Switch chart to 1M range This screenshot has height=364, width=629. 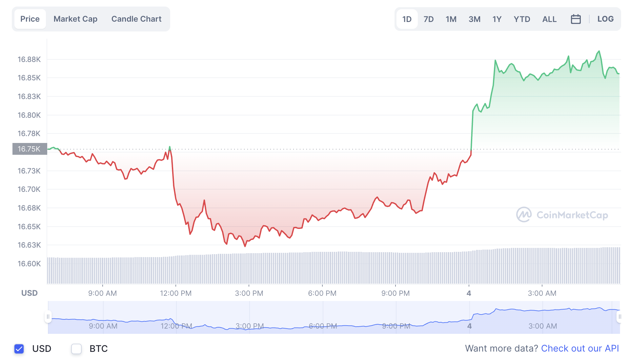coord(451,19)
